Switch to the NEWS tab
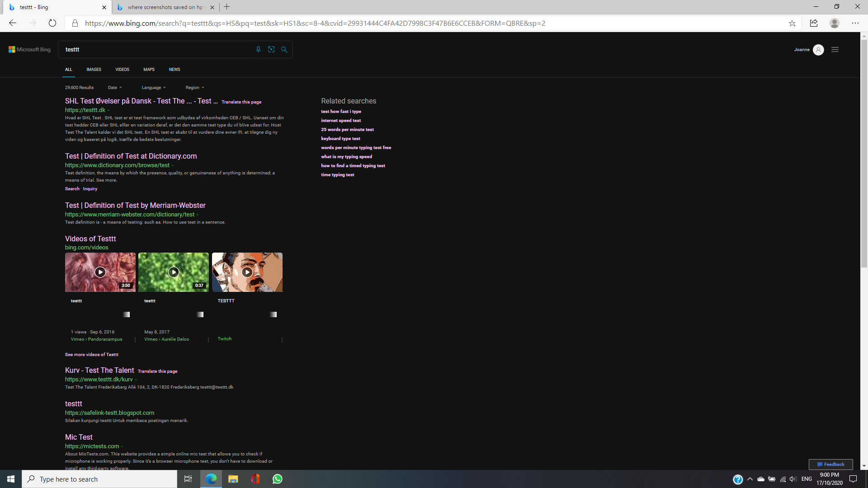This screenshot has height=488, width=868. click(x=175, y=70)
